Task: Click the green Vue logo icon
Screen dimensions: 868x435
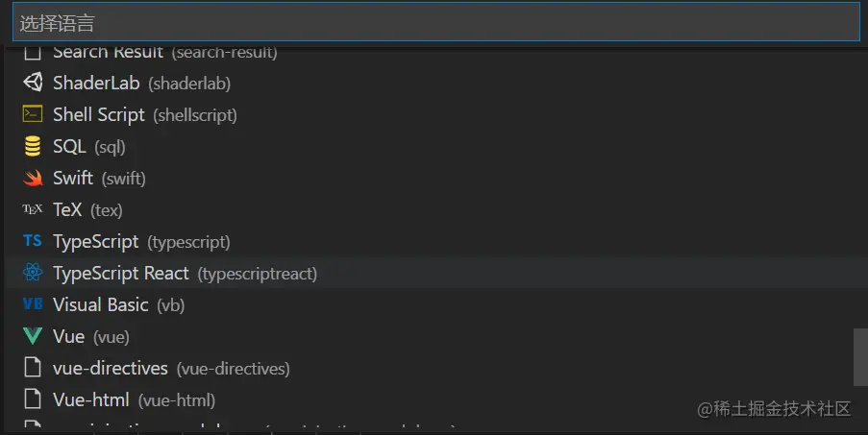Action: point(33,336)
